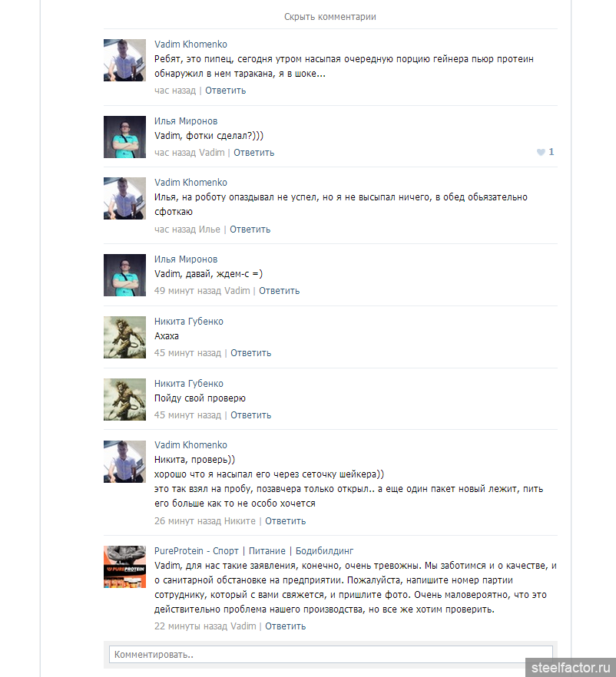Click Ответить under PureProtein's response
The image size is (616, 677).
pyautogui.click(x=285, y=626)
